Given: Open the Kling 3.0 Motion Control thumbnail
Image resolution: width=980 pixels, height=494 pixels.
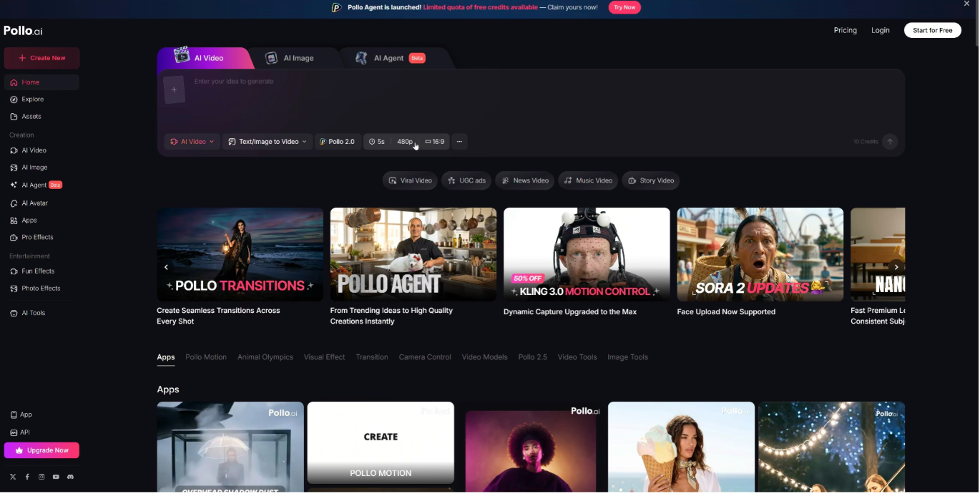Looking at the screenshot, I should click(x=587, y=255).
